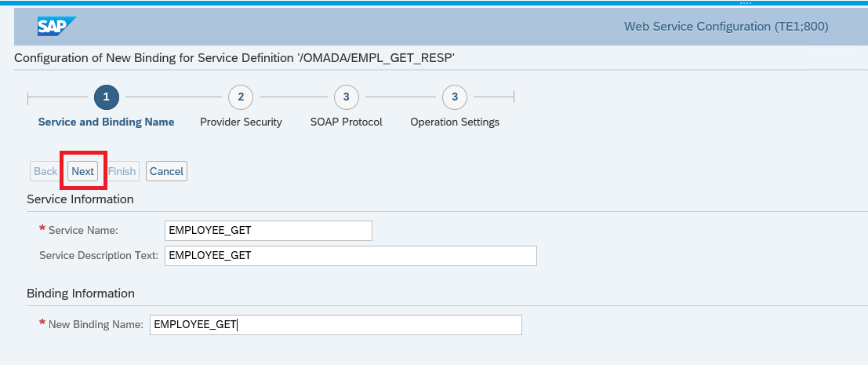Screen dimensions: 868x365
Task: Click the SAP logo in header
Action: (56, 26)
